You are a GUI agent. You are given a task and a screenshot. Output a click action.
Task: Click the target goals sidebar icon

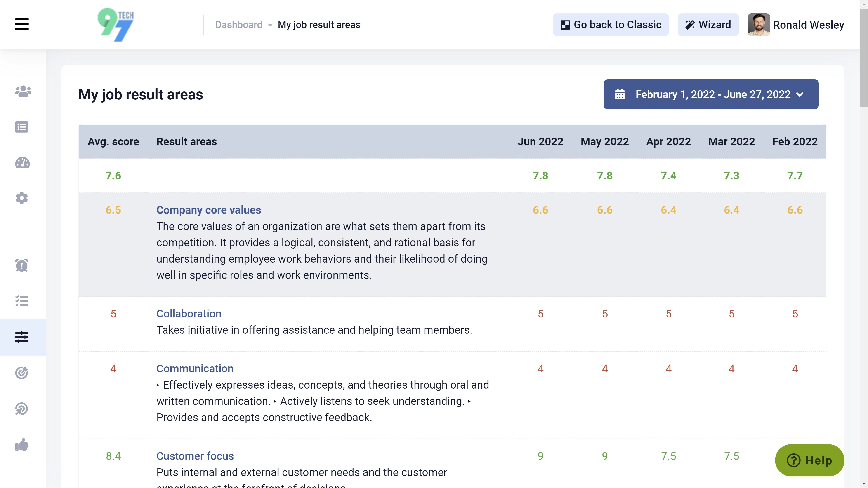pyautogui.click(x=22, y=373)
